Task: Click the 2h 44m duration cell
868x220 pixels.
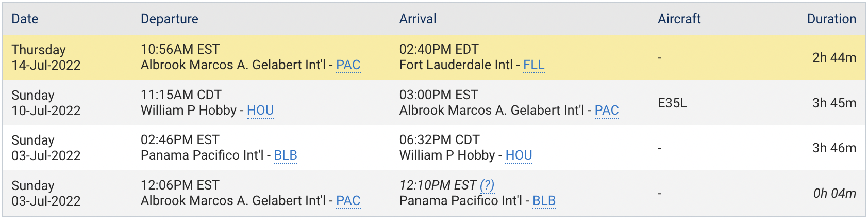Action: tap(834, 57)
